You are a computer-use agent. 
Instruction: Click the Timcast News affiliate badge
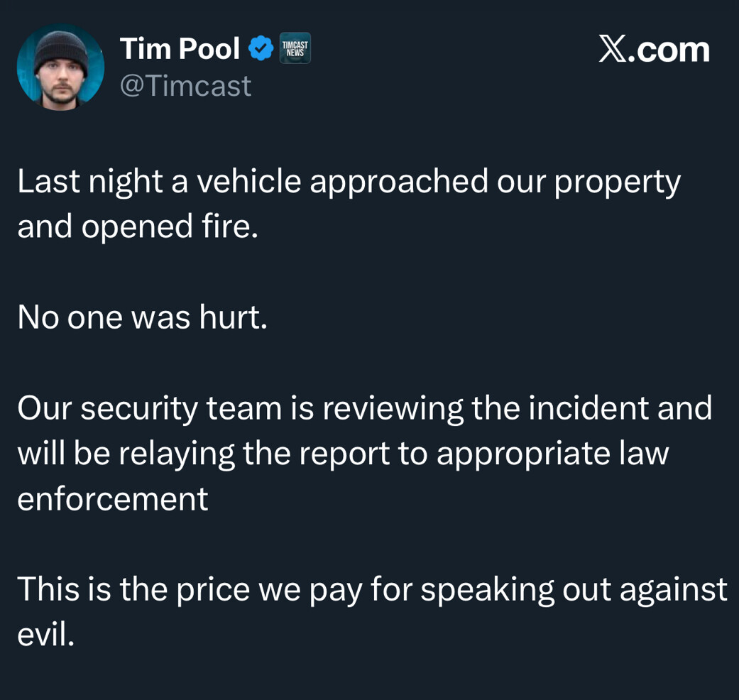(x=295, y=48)
